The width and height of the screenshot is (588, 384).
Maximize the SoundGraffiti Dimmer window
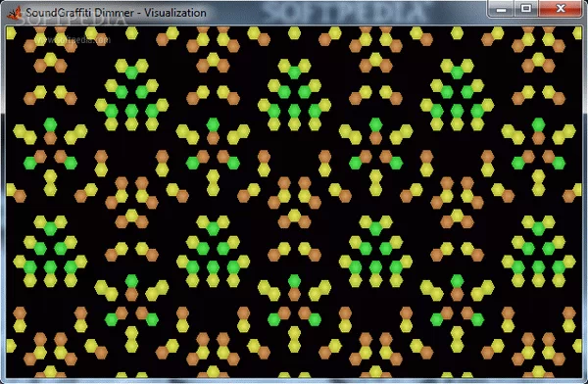pyautogui.click(x=525, y=9)
